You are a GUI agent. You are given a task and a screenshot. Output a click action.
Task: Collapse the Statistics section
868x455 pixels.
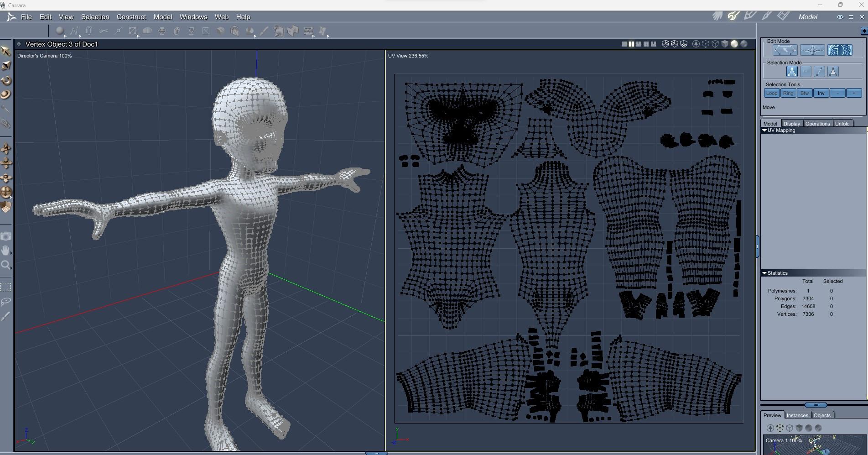point(764,273)
